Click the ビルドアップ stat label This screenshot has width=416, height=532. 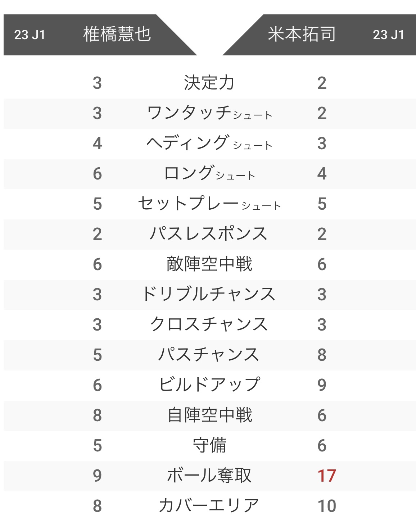[209, 385]
